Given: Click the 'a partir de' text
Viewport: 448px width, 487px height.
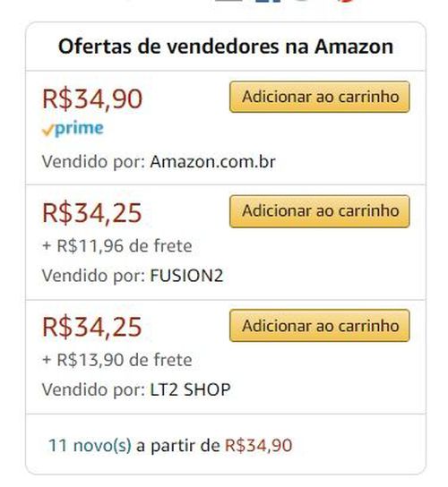Looking at the screenshot, I should pyautogui.click(x=178, y=446).
